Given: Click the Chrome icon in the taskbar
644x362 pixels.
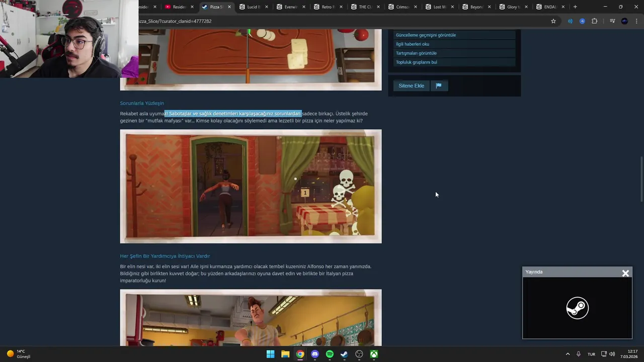Looking at the screenshot, I should coord(300,354).
